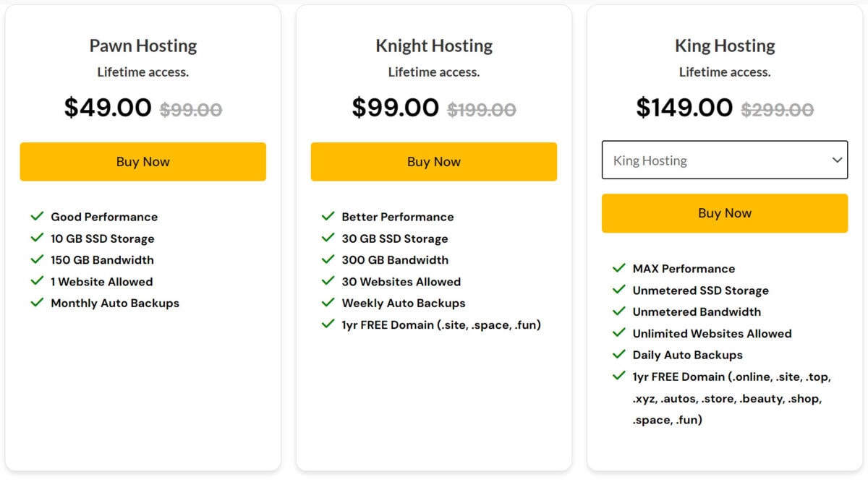Click checkmark beside Unmetered Bandwidth
Screen dimensions: 868x495
[618, 311]
